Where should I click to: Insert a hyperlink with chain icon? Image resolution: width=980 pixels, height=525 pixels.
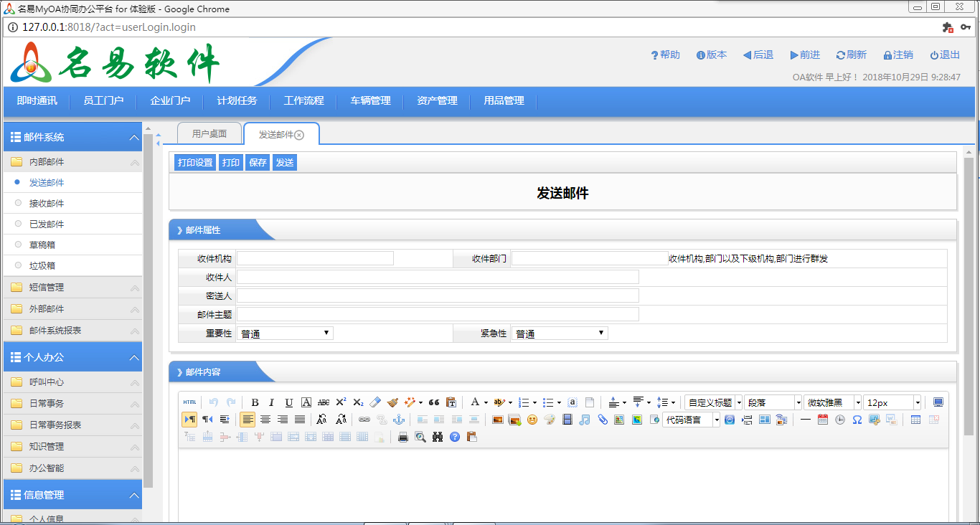(x=364, y=420)
